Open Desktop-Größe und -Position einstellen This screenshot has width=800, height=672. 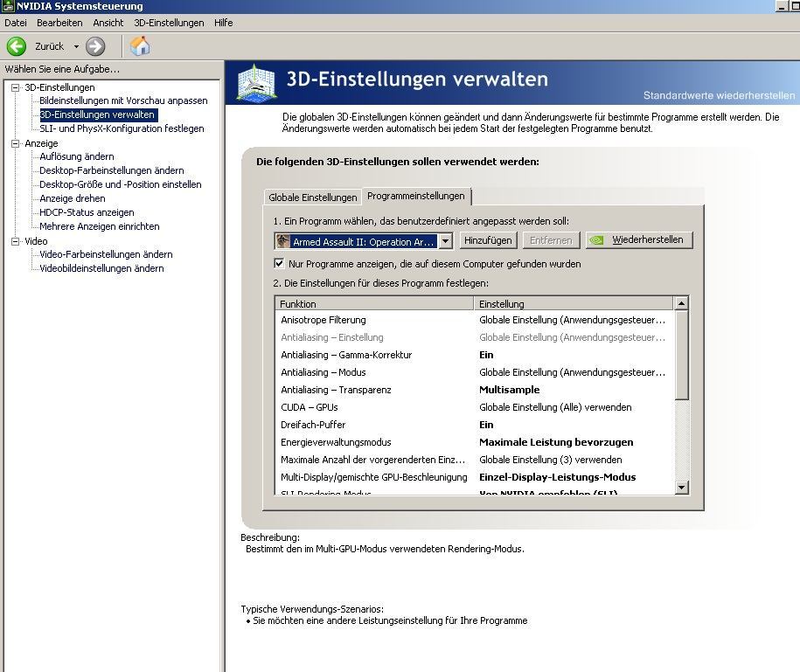coord(121,184)
